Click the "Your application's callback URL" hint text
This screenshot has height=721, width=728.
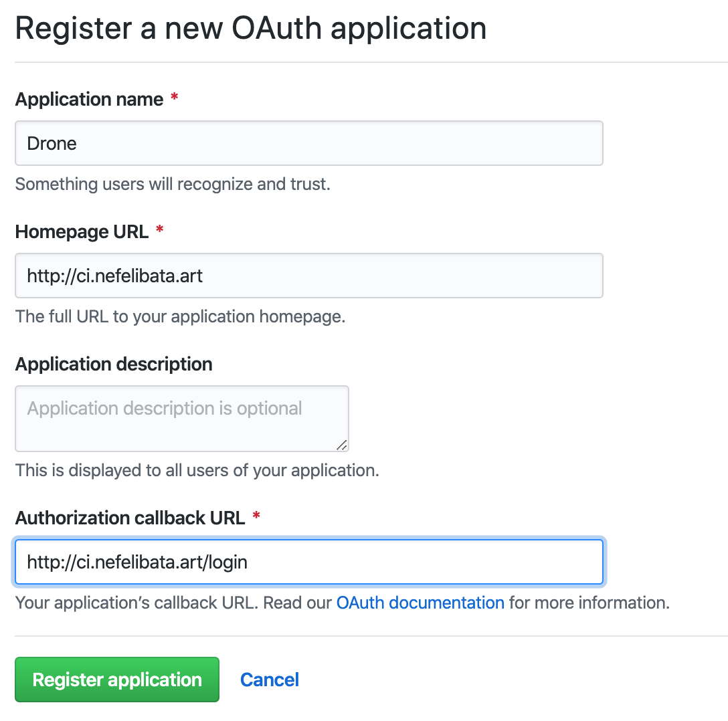point(136,603)
